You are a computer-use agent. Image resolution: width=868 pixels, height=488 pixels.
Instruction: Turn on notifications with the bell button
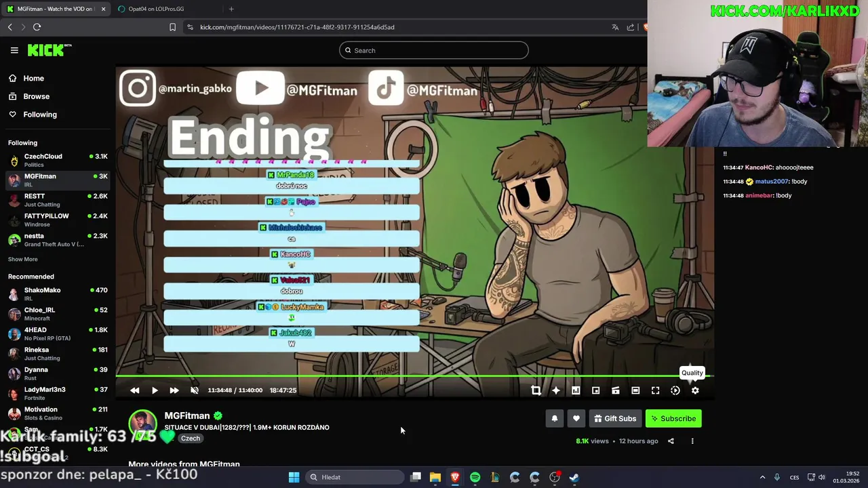[555, 419]
